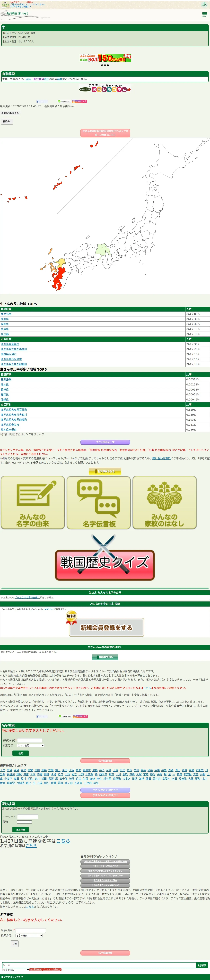Open 生さん有名人一覧 purple button
The width and height of the screenshot is (210, 980).
click(105, 442)
